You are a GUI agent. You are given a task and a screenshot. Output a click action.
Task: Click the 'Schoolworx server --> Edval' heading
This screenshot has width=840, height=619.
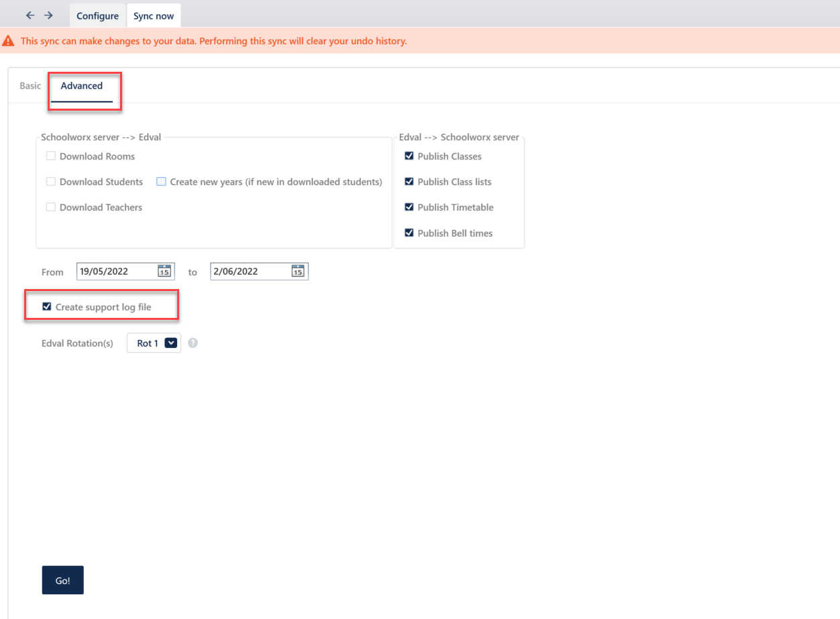(x=101, y=137)
